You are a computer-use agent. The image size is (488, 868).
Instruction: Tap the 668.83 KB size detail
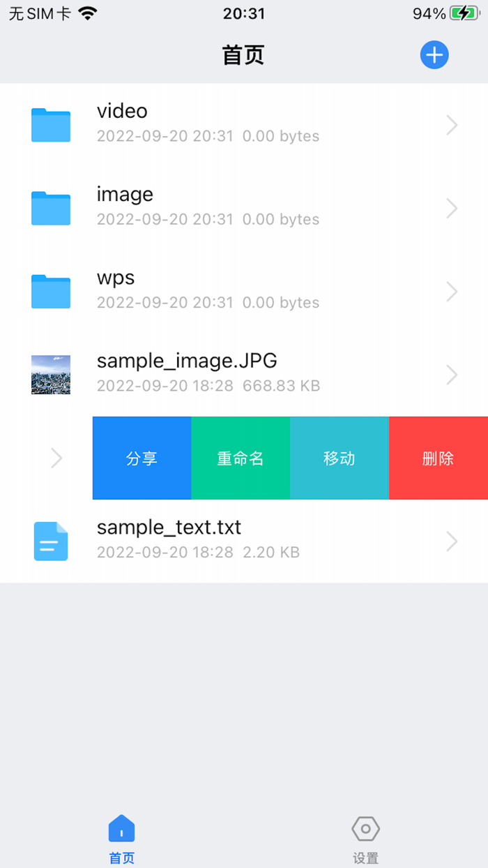(282, 386)
